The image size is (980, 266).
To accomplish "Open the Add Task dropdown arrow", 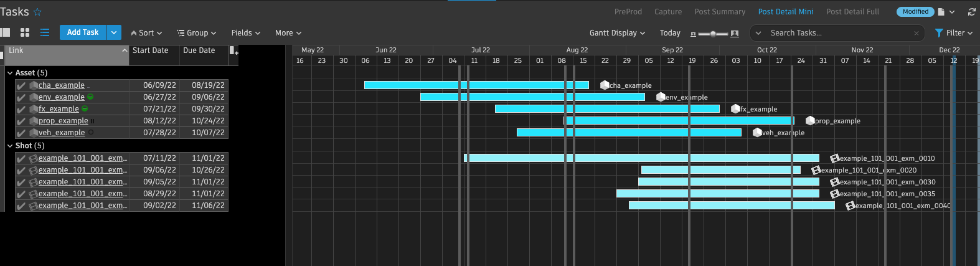I will pyautogui.click(x=114, y=32).
